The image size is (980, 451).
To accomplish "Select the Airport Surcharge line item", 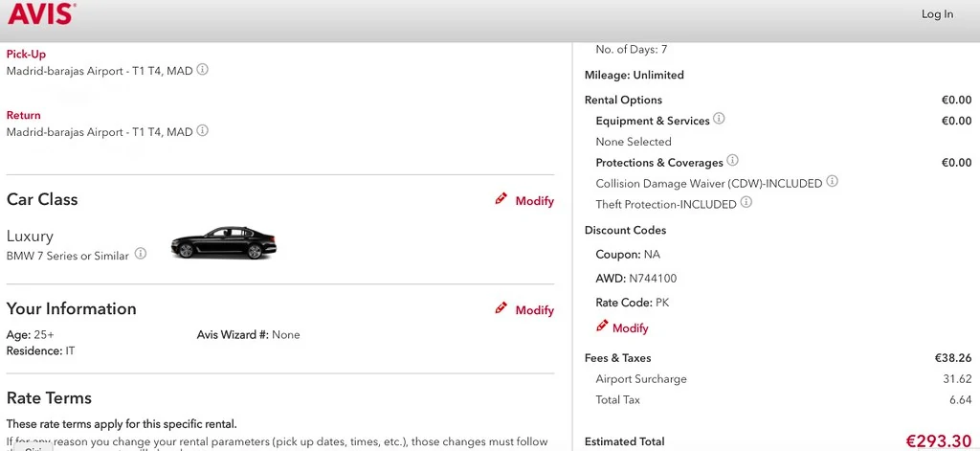I will click(x=640, y=379).
